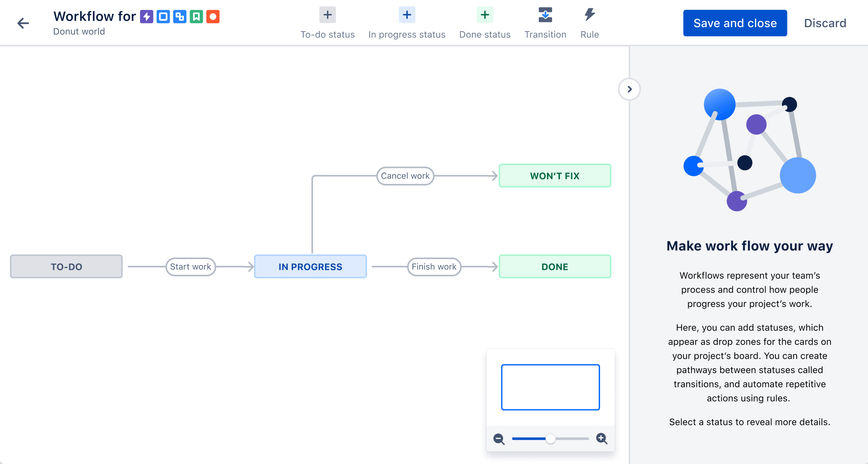Expand the right panel chevron arrow
This screenshot has width=868, height=464.
point(629,89)
